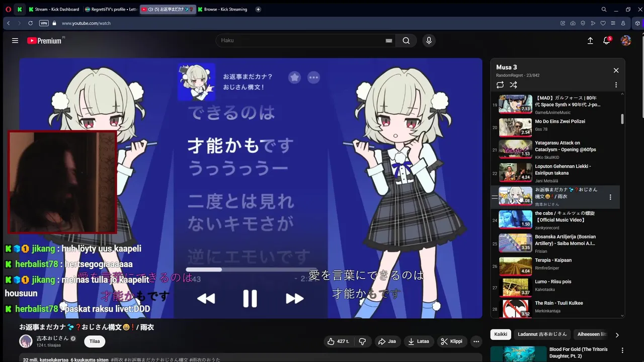Click the address bar URL youtube.com/watch

(86, 23)
